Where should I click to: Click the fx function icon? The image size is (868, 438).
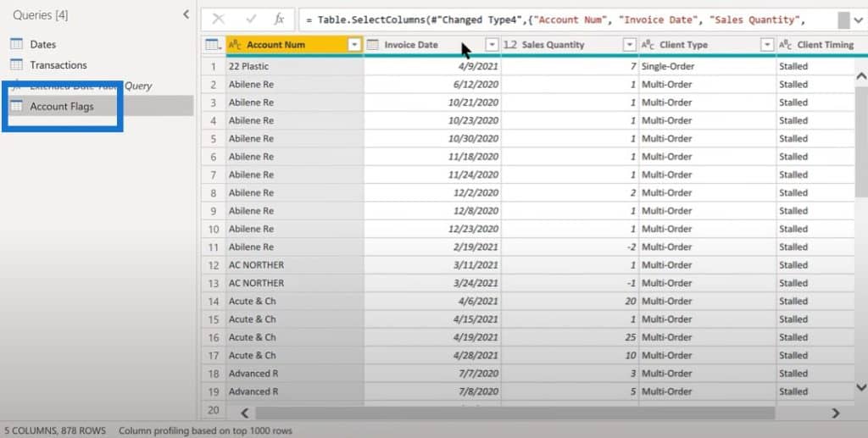pos(279,19)
